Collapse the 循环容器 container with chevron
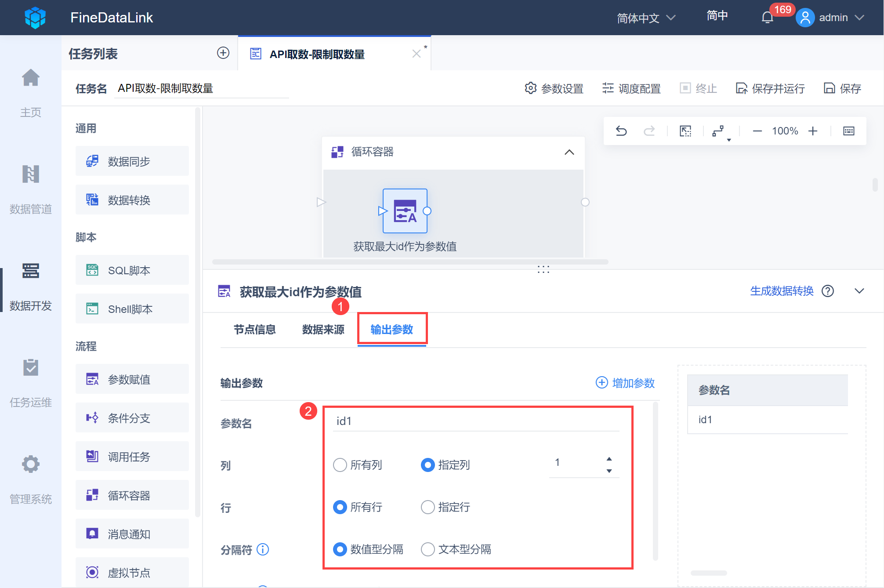The image size is (884, 588). (569, 152)
